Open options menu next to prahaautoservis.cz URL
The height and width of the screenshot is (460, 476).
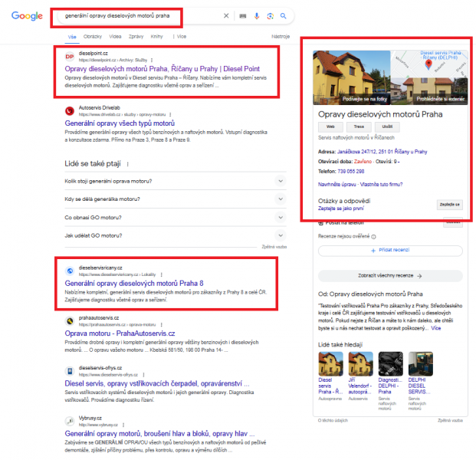(162, 324)
